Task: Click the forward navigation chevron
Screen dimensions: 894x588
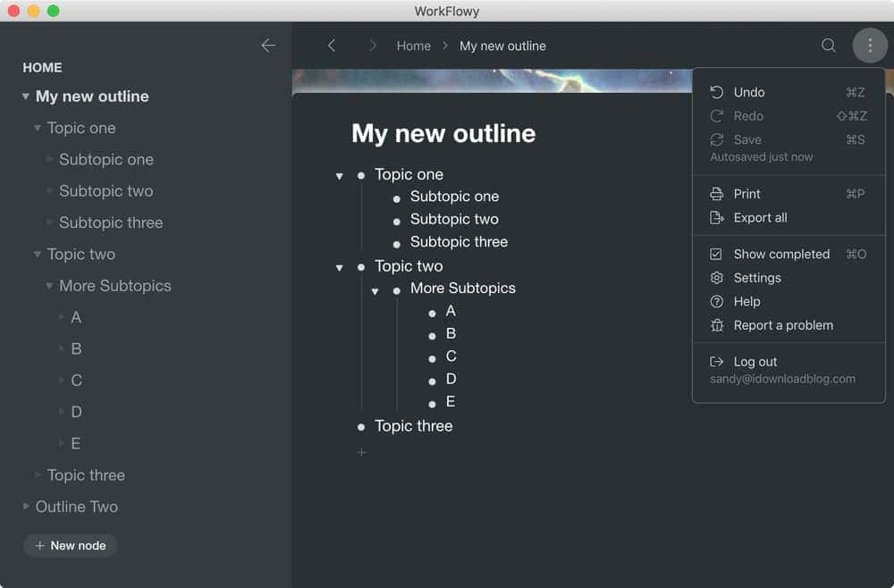Action: 373,46
